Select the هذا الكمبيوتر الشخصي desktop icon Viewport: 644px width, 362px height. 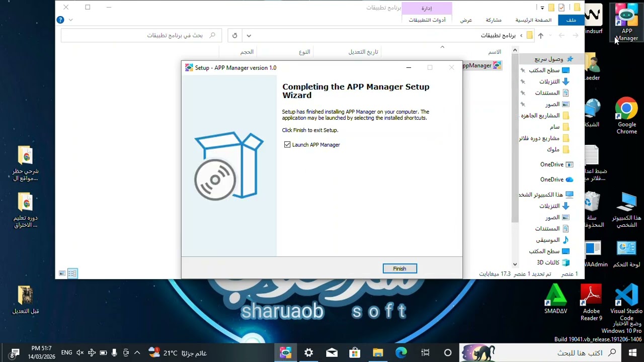point(626,210)
